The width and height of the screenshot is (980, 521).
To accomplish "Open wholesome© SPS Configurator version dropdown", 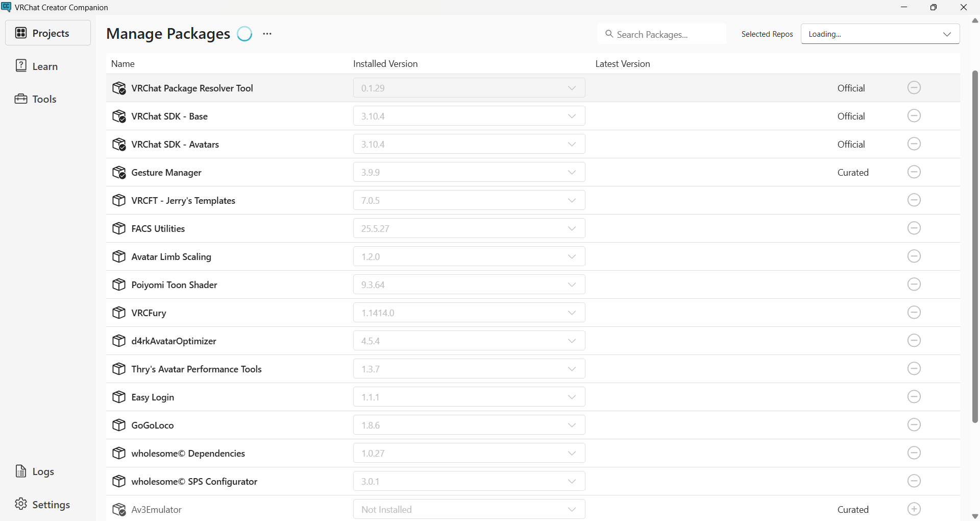I will [469, 481].
